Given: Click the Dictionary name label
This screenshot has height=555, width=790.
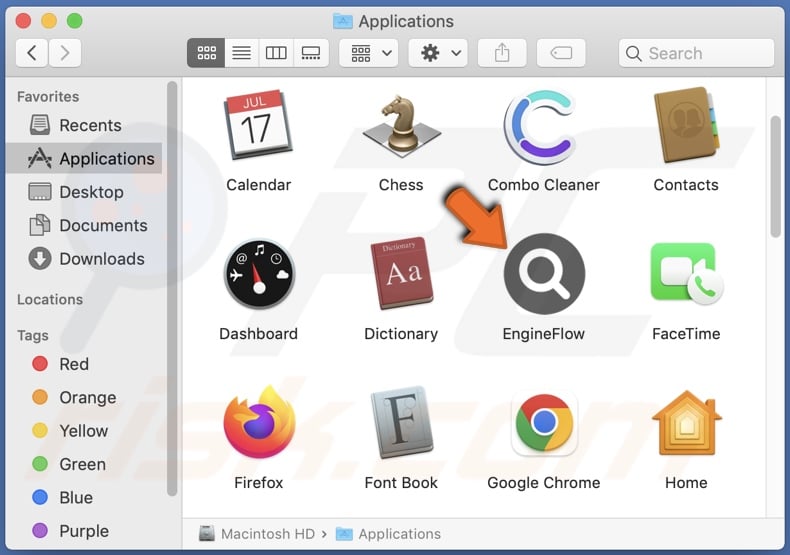Looking at the screenshot, I should (x=401, y=333).
